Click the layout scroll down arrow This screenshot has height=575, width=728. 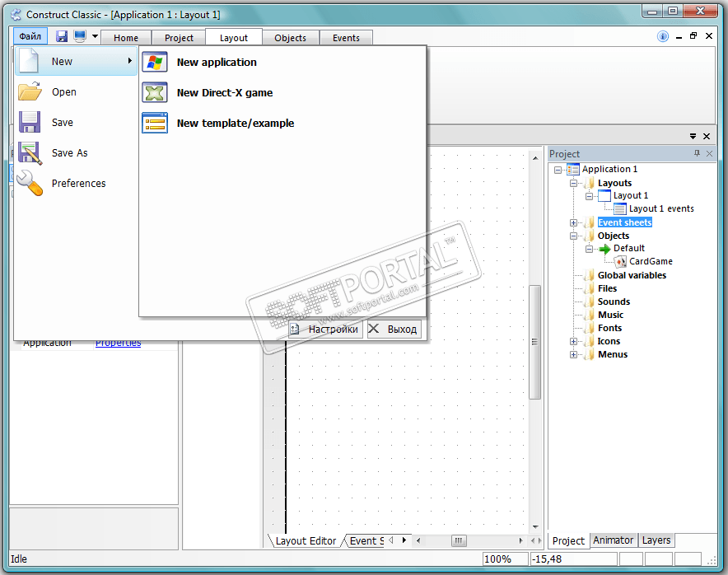(x=535, y=527)
